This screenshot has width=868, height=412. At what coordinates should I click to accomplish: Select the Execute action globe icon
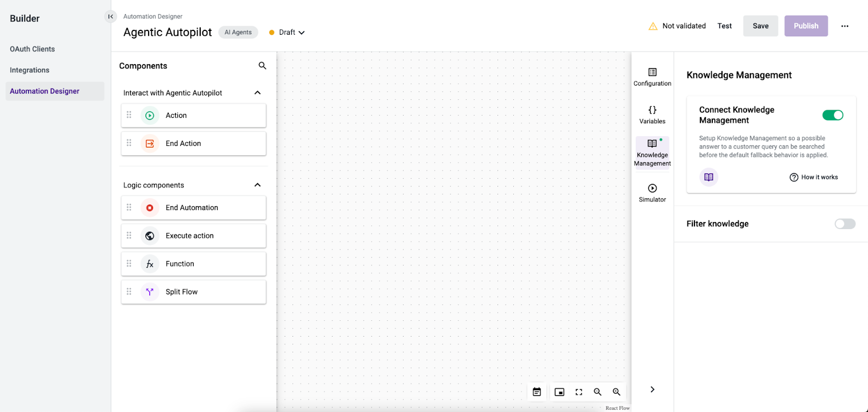click(x=150, y=236)
